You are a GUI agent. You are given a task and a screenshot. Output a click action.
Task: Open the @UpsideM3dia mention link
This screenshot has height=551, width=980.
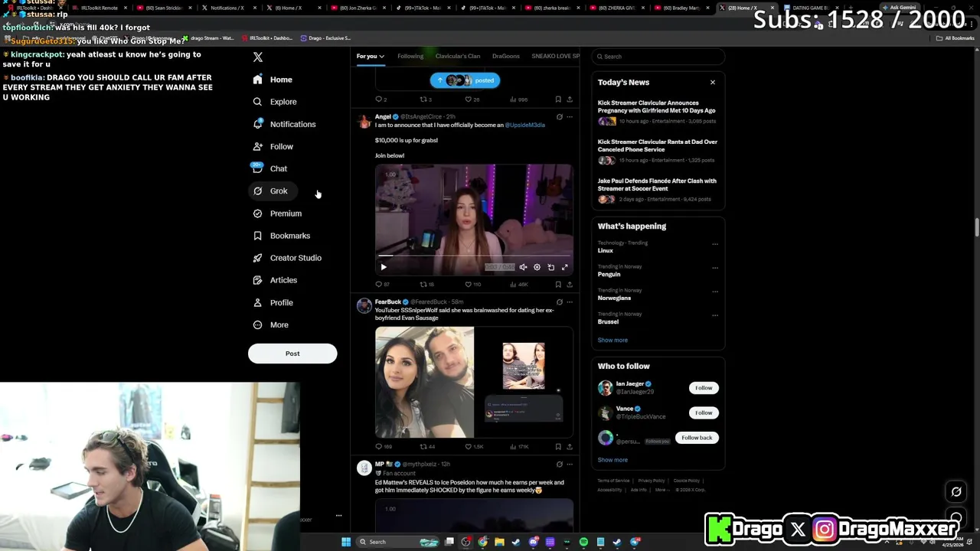click(x=525, y=125)
